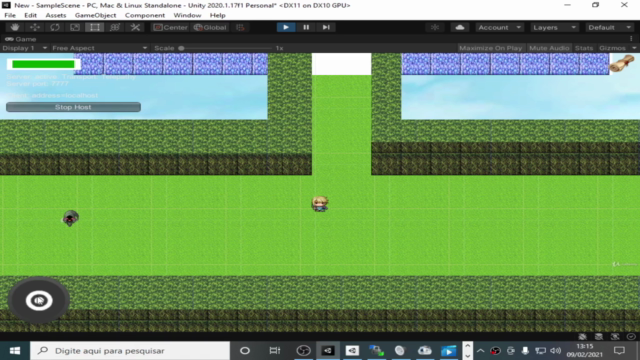Click the Scale slider handle
The height and width of the screenshot is (360, 640).
(x=181, y=48)
